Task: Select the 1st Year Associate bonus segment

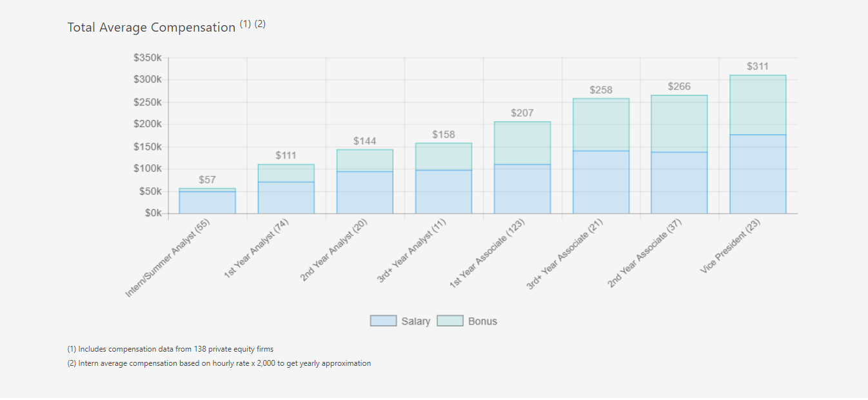Action: tap(522, 143)
